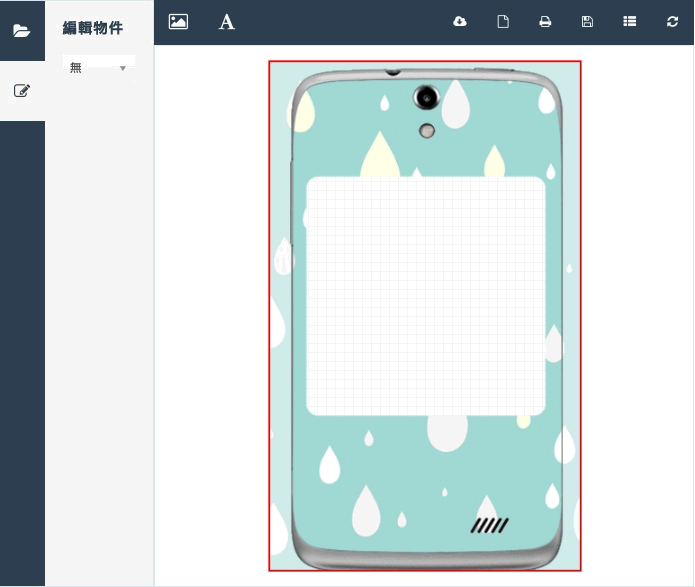Open the 無 object dropdown
The width and height of the screenshot is (695, 587).
coord(98,68)
